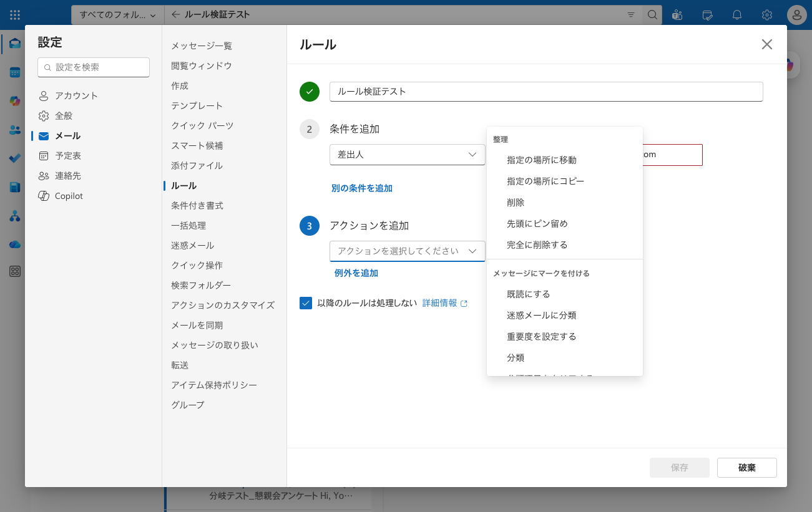Select 指定の場所にコピー action

pos(565,181)
